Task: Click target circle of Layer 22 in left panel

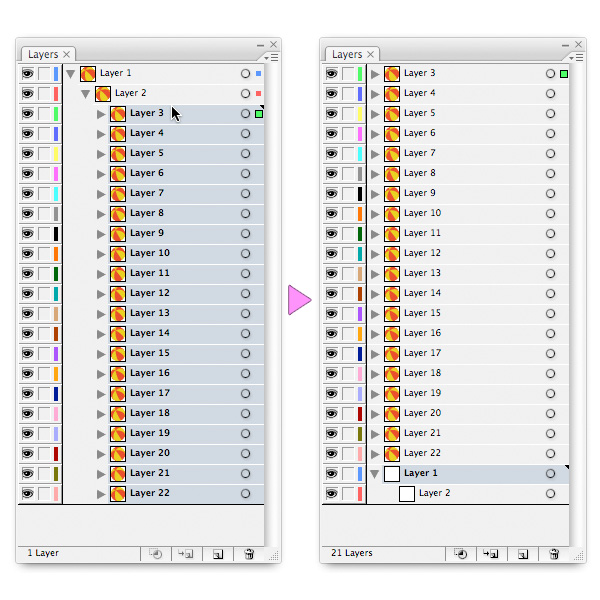Action: pyautogui.click(x=245, y=494)
